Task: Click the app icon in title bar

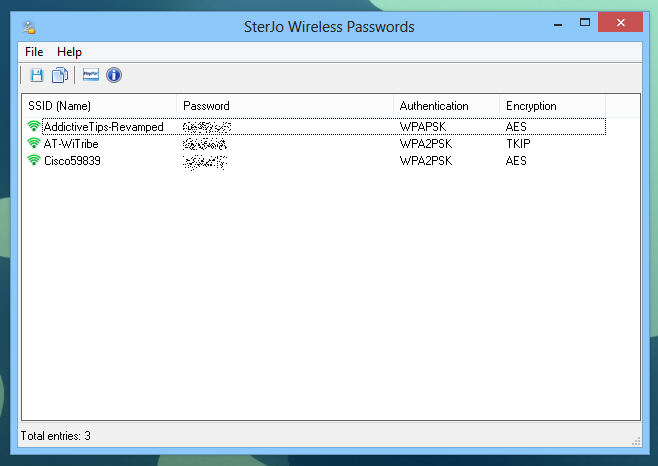Action: [x=29, y=27]
